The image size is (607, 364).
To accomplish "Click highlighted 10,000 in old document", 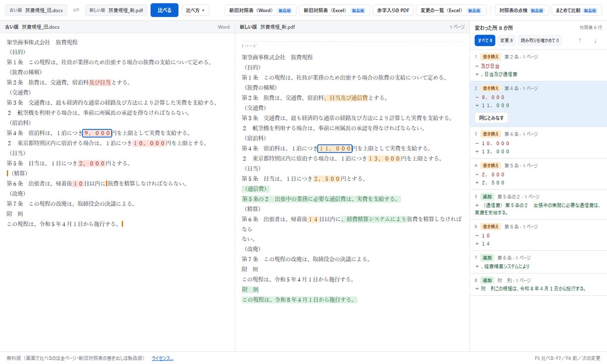I will point(149,143).
